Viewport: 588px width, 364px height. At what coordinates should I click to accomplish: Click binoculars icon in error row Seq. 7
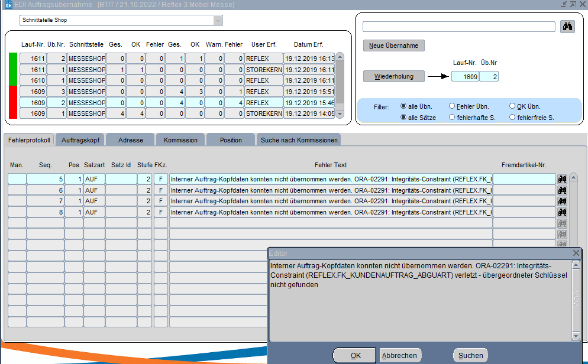point(563,201)
